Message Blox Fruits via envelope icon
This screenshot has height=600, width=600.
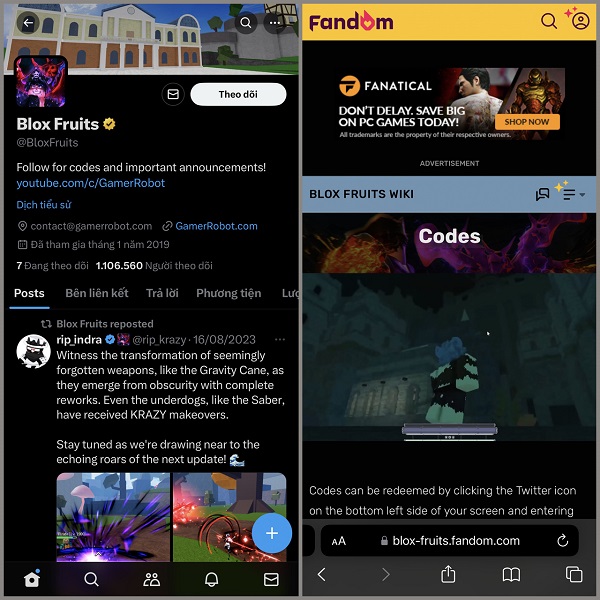(x=173, y=94)
